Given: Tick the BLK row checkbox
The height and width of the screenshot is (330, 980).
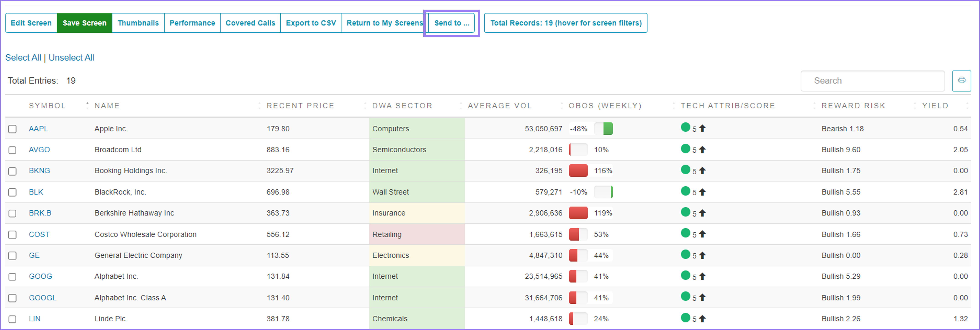Looking at the screenshot, I should tap(13, 192).
